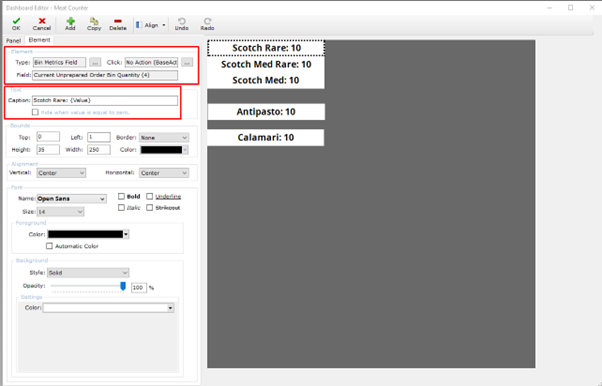
Task: Edit the Caption text field
Action: 105,100
